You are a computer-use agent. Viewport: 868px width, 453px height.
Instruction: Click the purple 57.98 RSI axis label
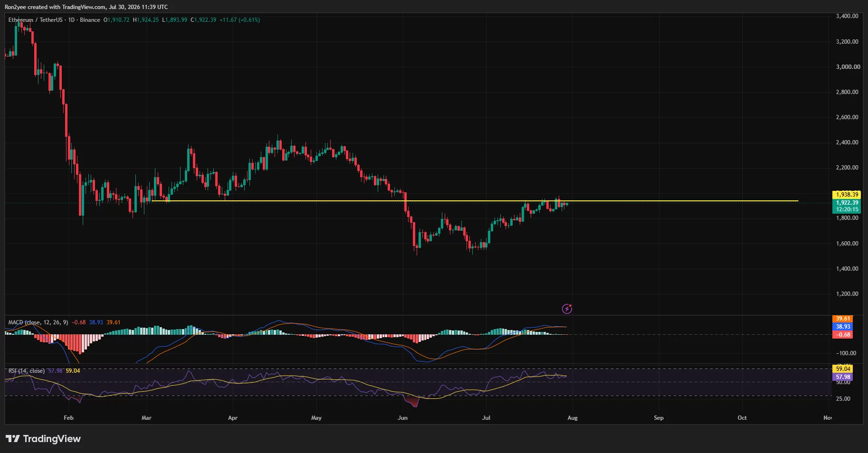pos(843,377)
